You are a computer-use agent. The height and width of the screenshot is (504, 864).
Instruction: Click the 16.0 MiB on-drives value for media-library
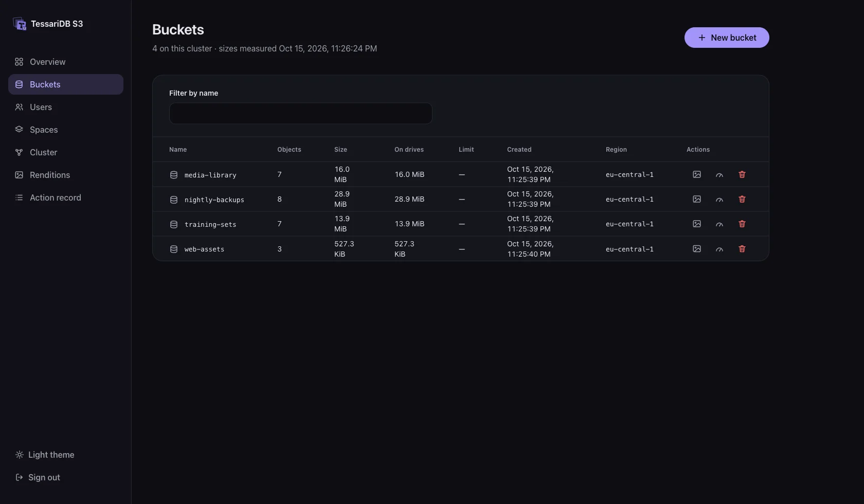coord(409,174)
